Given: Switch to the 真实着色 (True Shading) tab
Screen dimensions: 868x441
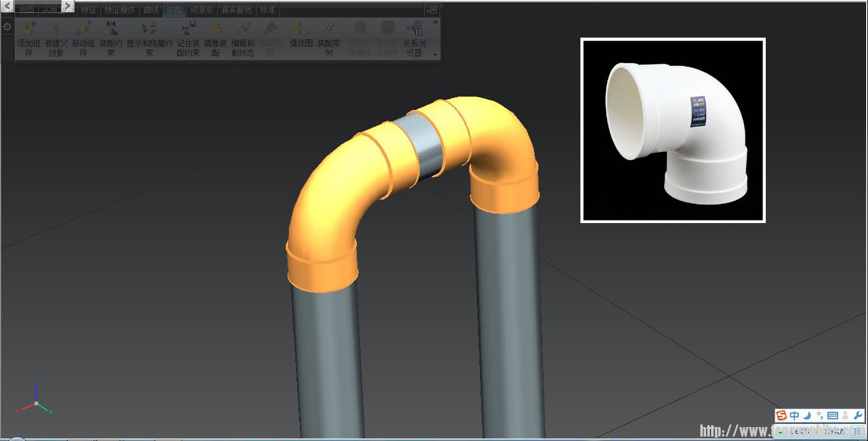Looking at the screenshot, I should (236, 10).
